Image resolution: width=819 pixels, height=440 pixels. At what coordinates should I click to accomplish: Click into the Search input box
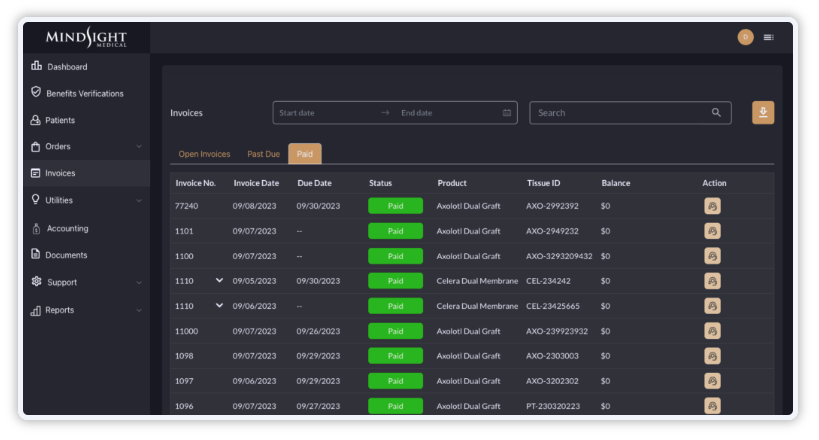620,113
